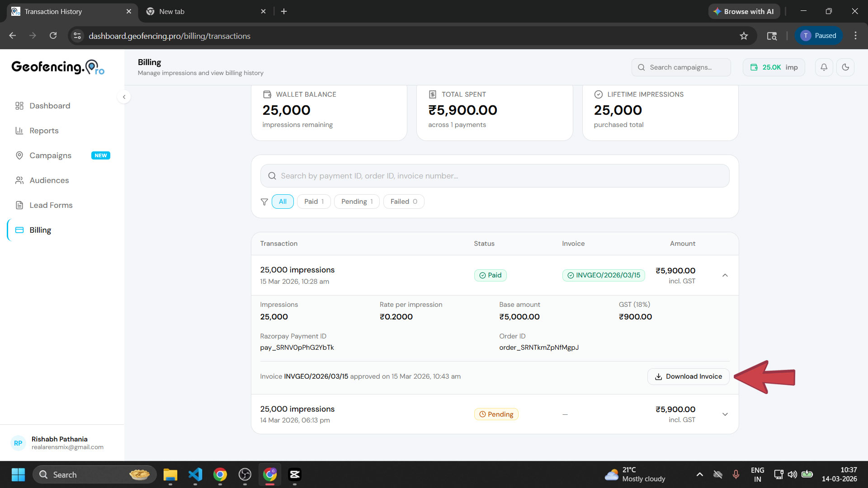The width and height of the screenshot is (868, 488).
Task: Toggle dark mode with the moon icon
Action: point(846,67)
